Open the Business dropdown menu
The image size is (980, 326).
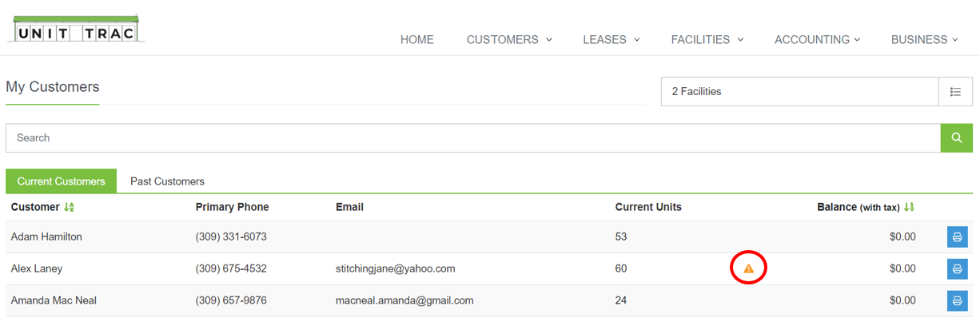pos(924,39)
